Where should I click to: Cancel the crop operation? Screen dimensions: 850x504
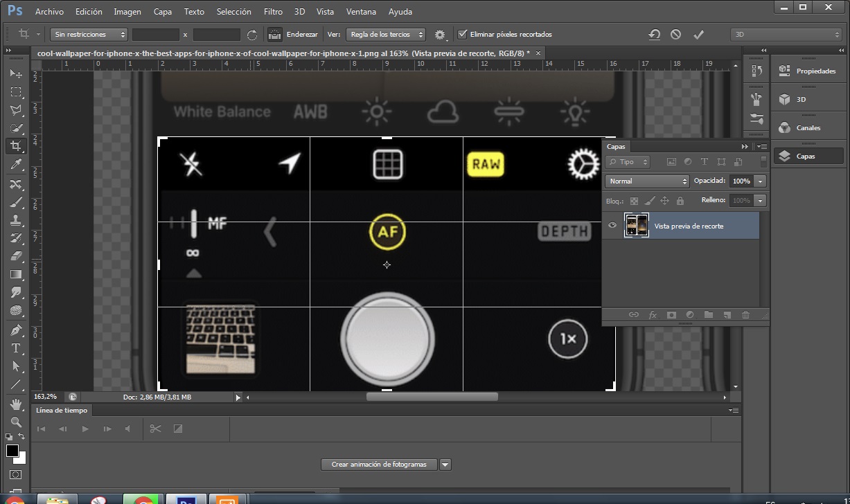(x=676, y=34)
